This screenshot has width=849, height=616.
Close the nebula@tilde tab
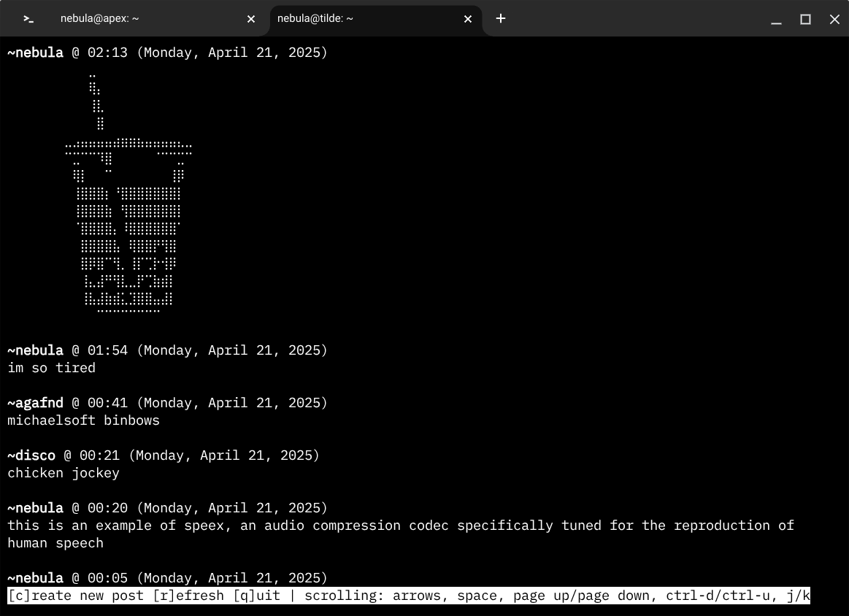[x=468, y=19]
